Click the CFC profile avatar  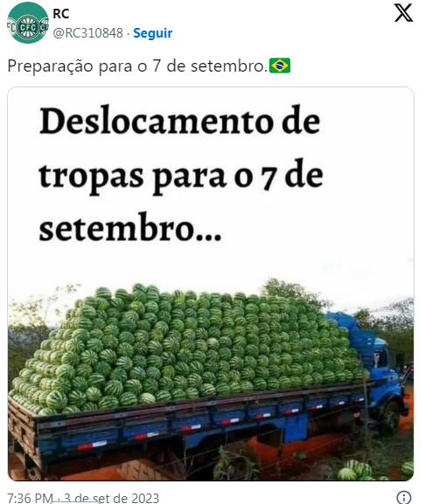tap(28, 23)
